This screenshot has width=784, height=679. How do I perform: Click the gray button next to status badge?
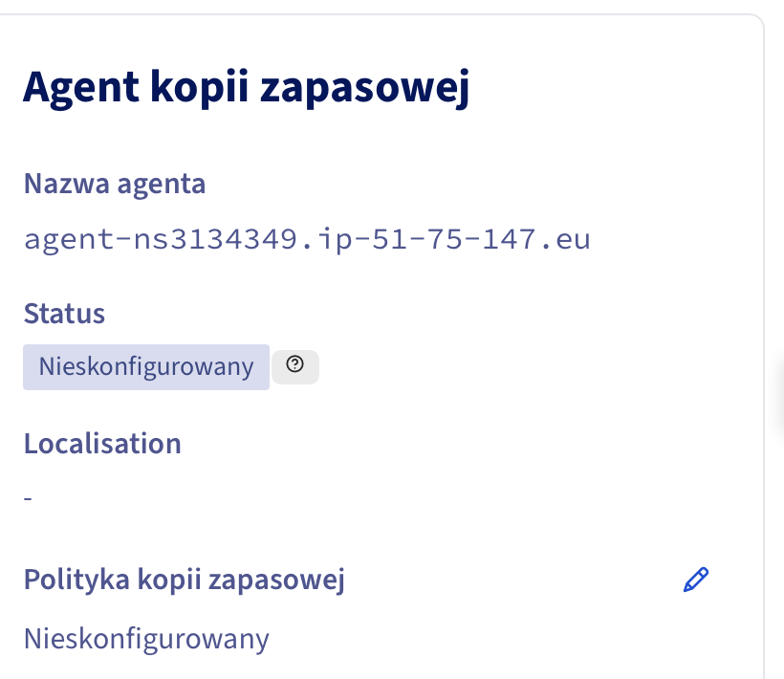[295, 367]
